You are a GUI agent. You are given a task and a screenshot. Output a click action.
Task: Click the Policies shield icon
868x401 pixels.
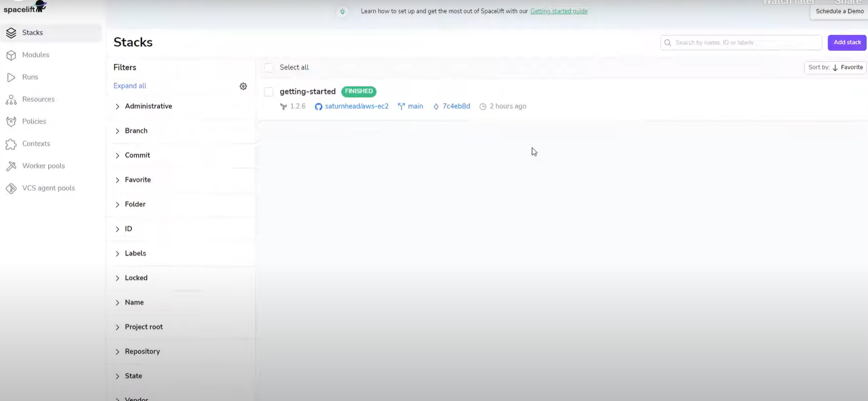[x=11, y=122]
